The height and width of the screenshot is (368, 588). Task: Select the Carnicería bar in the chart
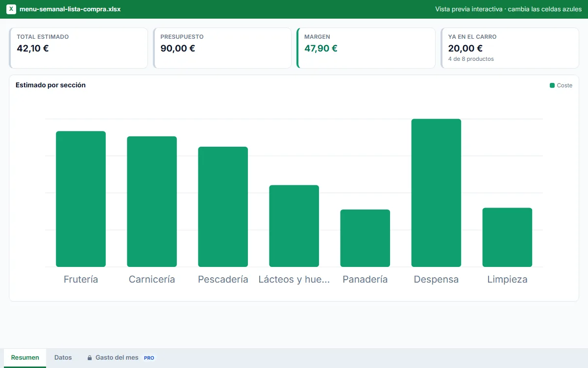pyautogui.click(x=152, y=202)
